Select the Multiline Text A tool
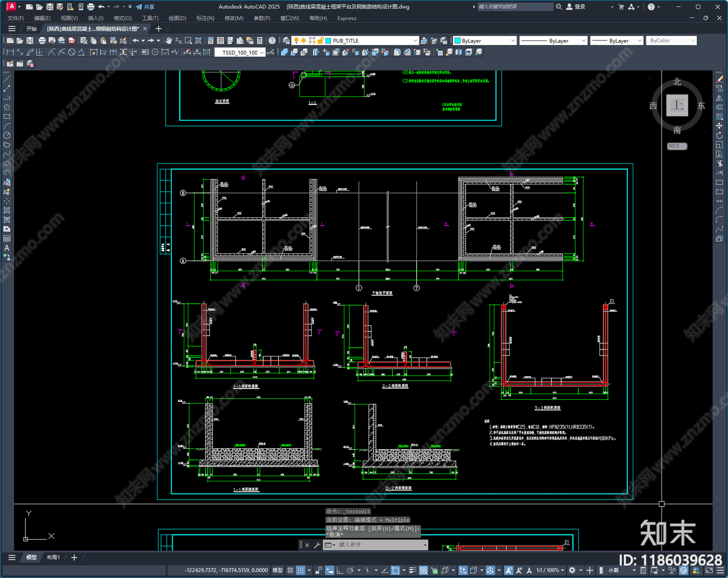 pyautogui.click(x=7, y=248)
